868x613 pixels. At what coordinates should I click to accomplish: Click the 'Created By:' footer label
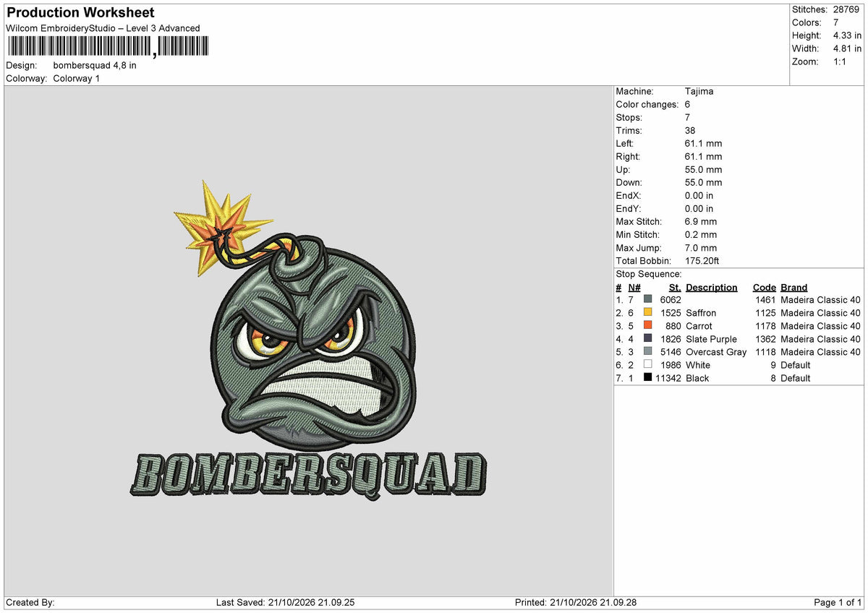click(x=30, y=602)
